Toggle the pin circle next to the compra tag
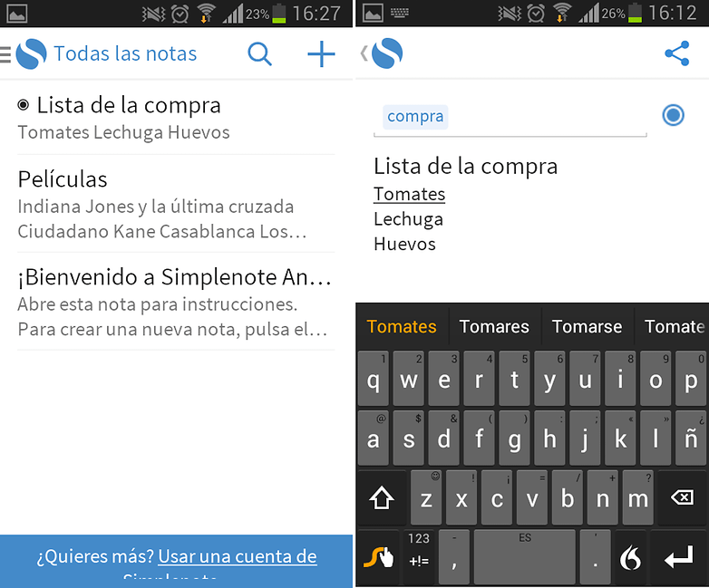 (x=673, y=115)
